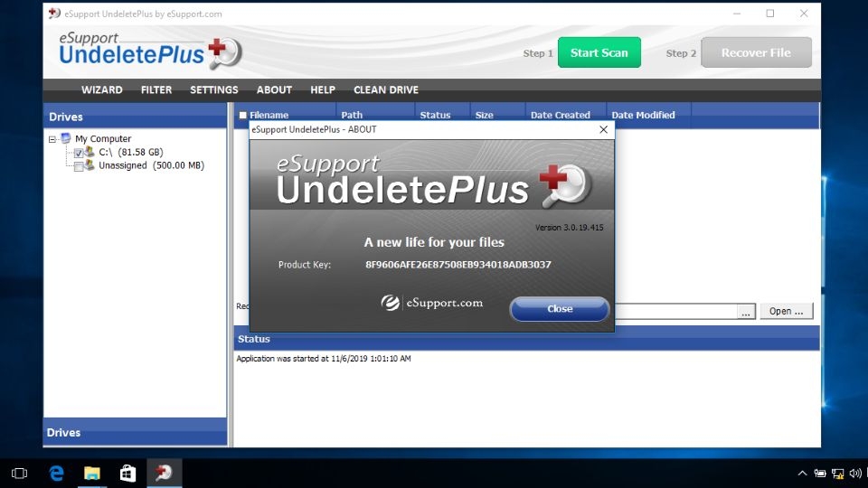Image resolution: width=868 pixels, height=488 pixels.
Task: Select the My Computer label
Action: click(103, 138)
